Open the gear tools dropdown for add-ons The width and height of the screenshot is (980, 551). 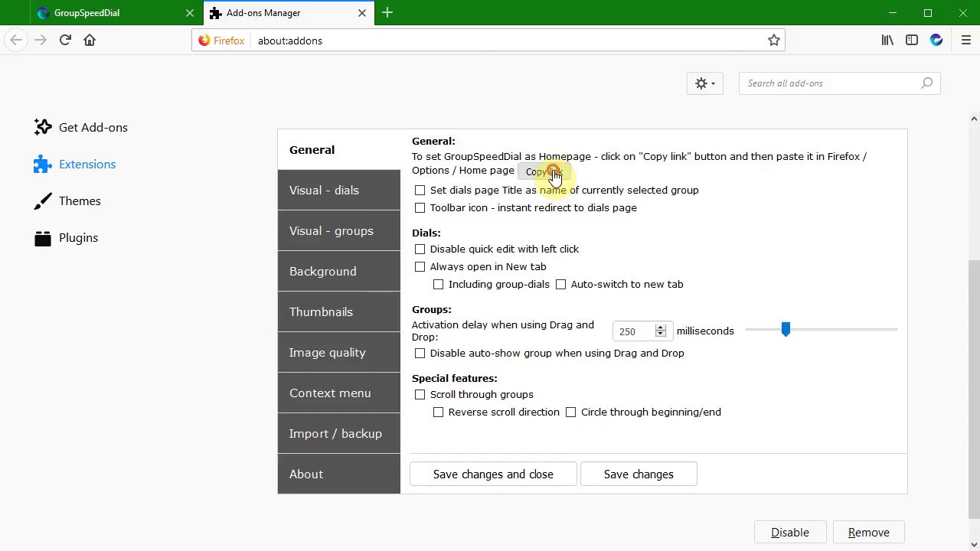point(705,83)
